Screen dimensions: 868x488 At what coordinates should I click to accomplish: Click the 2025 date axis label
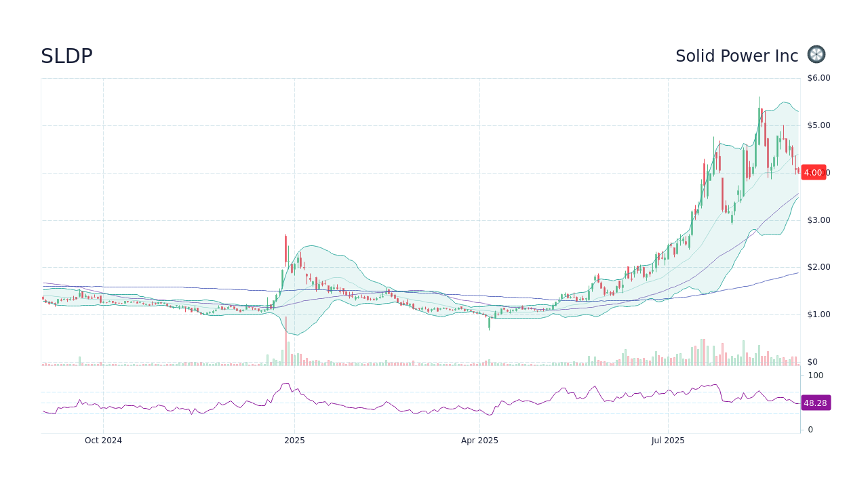coord(294,441)
